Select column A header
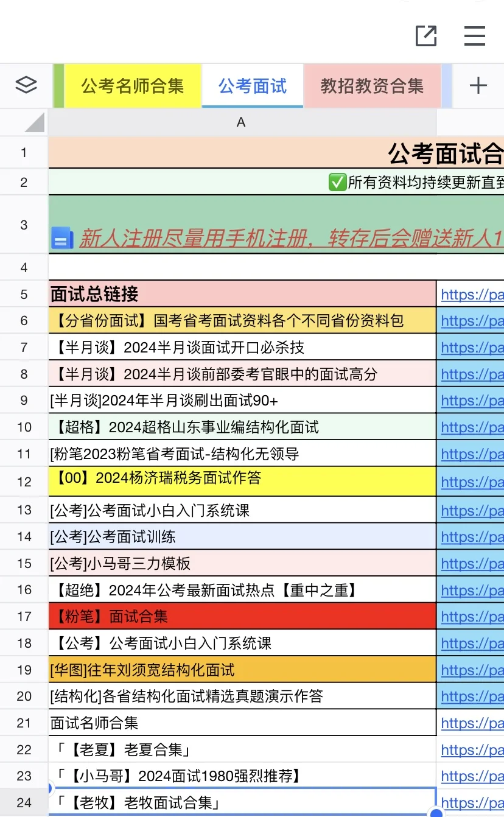 click(242, 122)
